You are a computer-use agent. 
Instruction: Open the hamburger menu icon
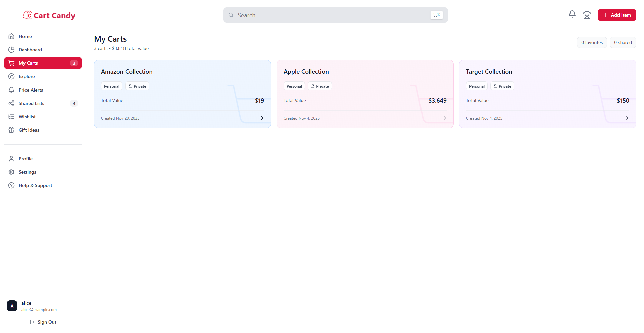coord(11,15)
